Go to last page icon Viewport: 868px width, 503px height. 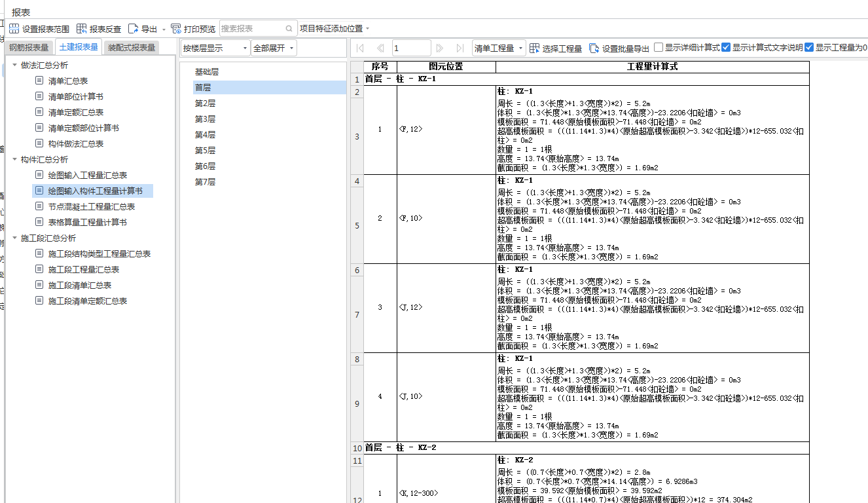460,48
